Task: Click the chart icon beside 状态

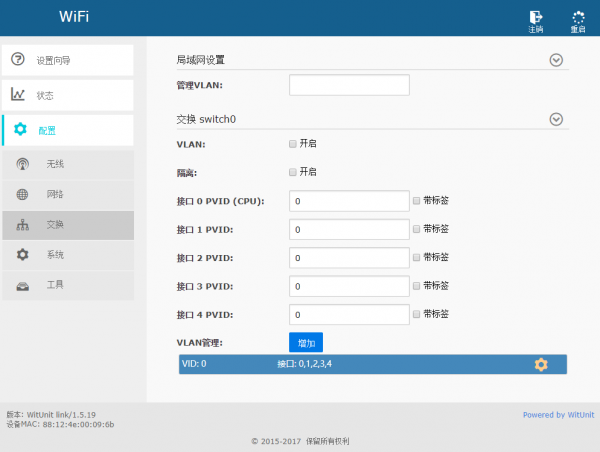Action: click(18, 94)
